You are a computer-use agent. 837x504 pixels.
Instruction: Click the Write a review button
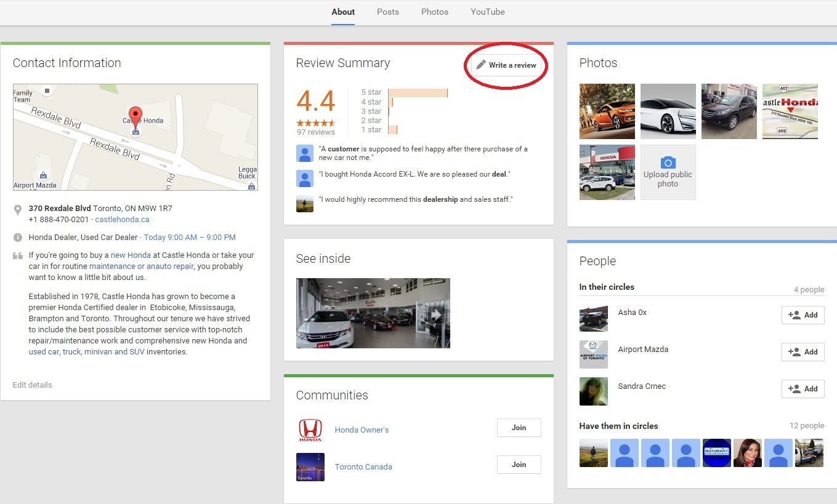click(x=506, y=65)
